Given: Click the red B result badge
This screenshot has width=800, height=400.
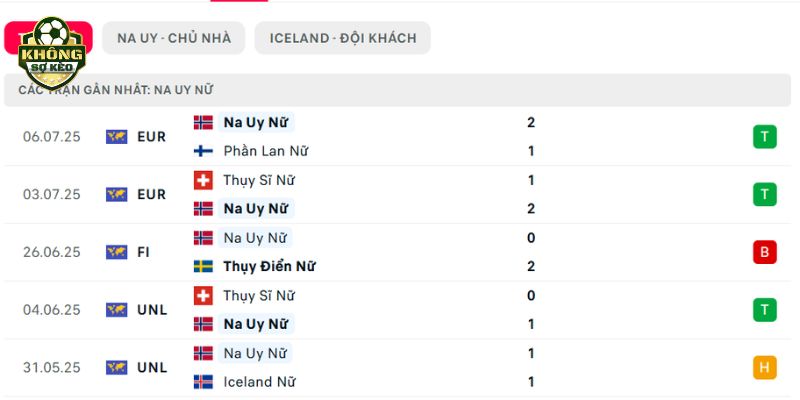Looking at the screenshot, I should click(764, 252).
